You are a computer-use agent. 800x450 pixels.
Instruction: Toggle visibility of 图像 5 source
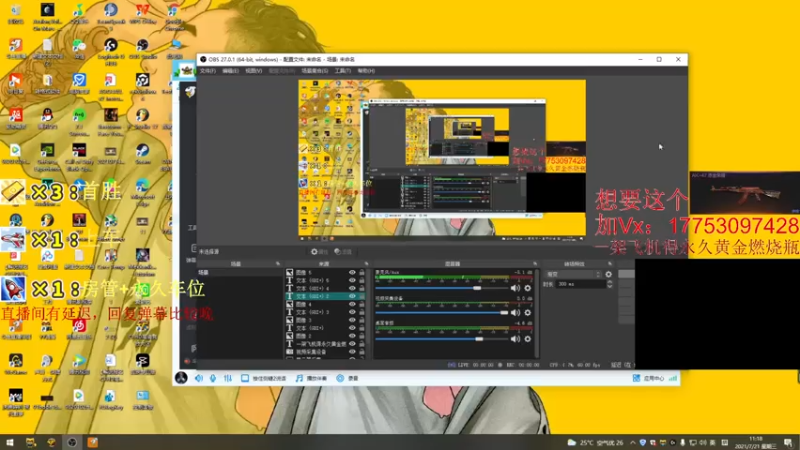pyautogui.click(x=352, y=272)
